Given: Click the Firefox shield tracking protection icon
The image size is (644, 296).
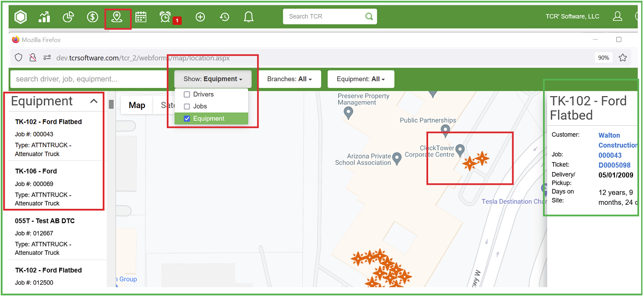Looking at the screenshot, I should point(19,57).
